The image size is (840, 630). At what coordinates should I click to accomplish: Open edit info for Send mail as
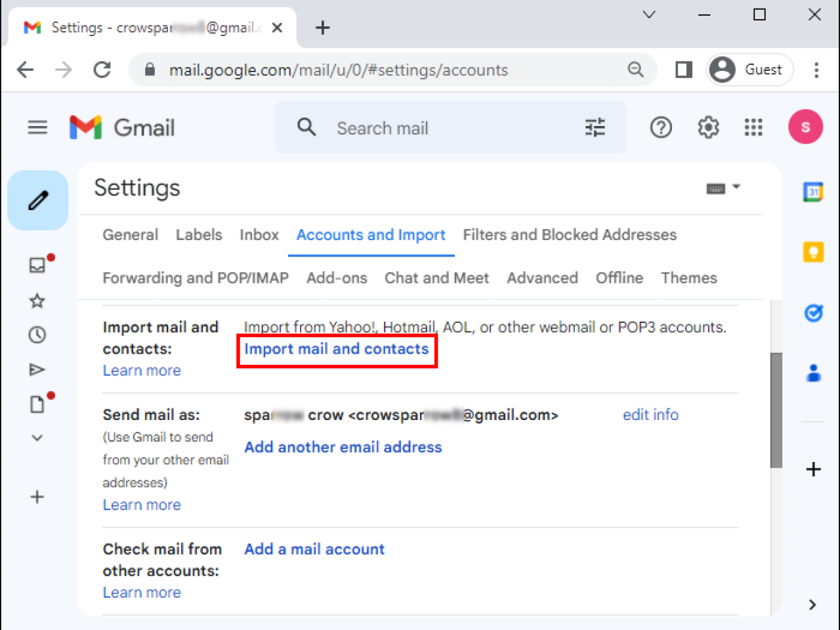[650, 414]
